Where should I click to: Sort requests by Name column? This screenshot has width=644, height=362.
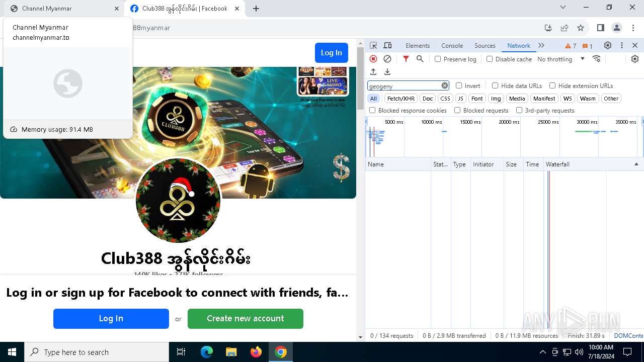click(x=398, y=164)
